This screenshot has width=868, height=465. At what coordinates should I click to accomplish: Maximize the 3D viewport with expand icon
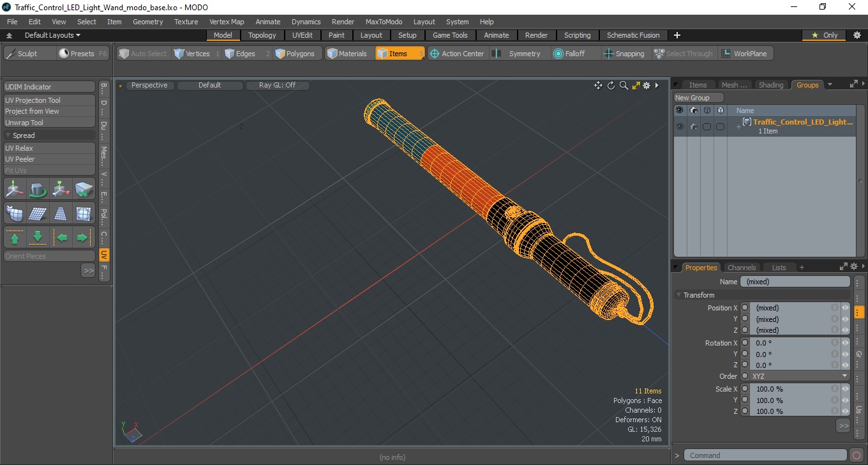point(636,86)
